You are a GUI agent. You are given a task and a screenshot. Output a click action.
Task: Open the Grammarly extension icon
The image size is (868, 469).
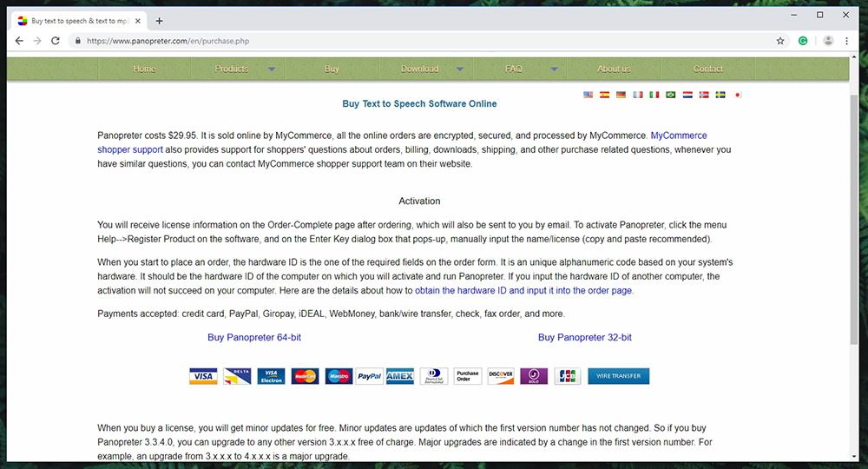tap(803, 41)
